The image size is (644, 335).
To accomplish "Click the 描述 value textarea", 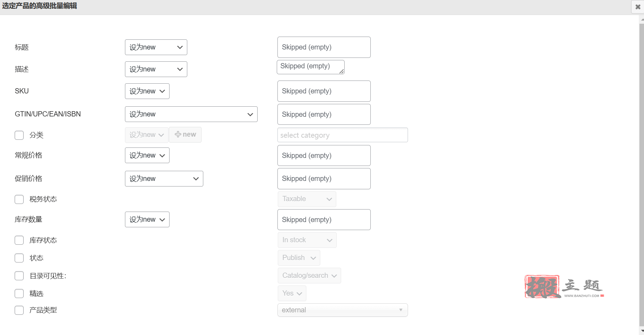I will pyautogui.click(x=311, y=67).
